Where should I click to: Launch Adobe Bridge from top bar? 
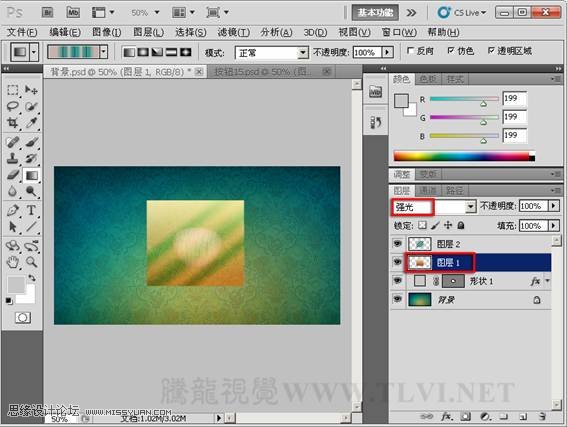pyautogui.click(x=47, y=13)
